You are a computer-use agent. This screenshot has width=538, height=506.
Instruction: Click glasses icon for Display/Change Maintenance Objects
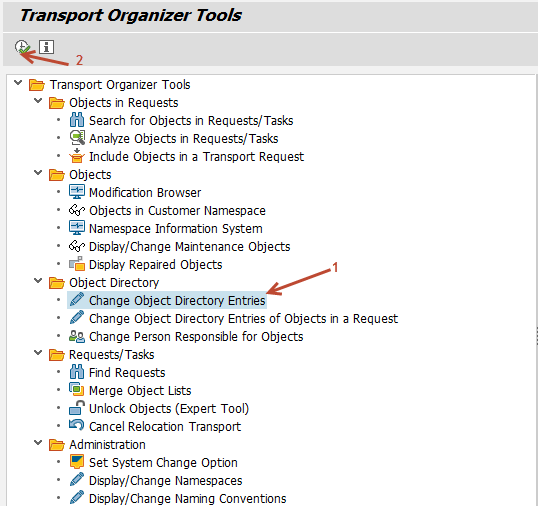[77, 246]
